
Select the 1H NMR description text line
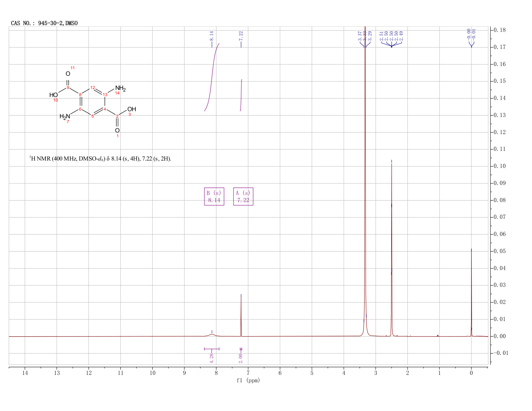pos(100,159)
